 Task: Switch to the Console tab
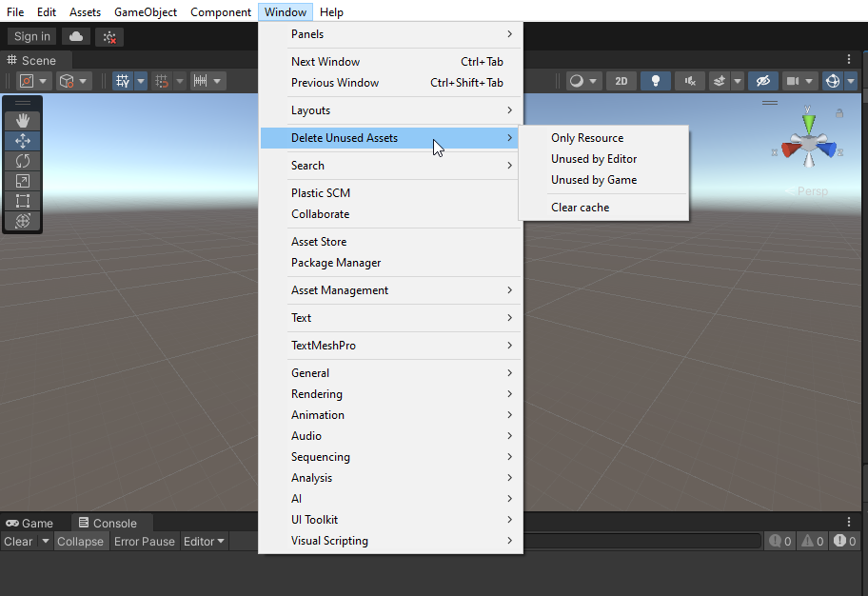click(x=111, y=522)
